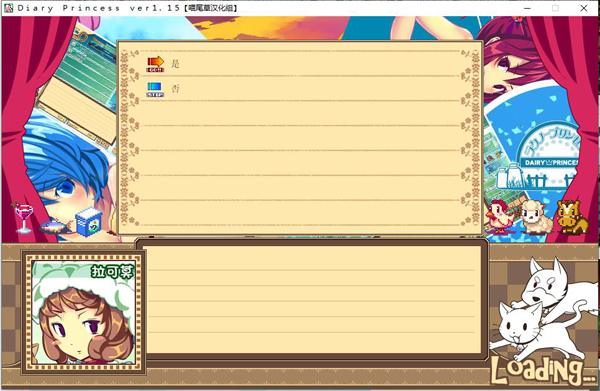The height and width of the screenshot is (391, 600).
Task: Click the pink cocktail glass icon
Action: click(x=23, y=217)
